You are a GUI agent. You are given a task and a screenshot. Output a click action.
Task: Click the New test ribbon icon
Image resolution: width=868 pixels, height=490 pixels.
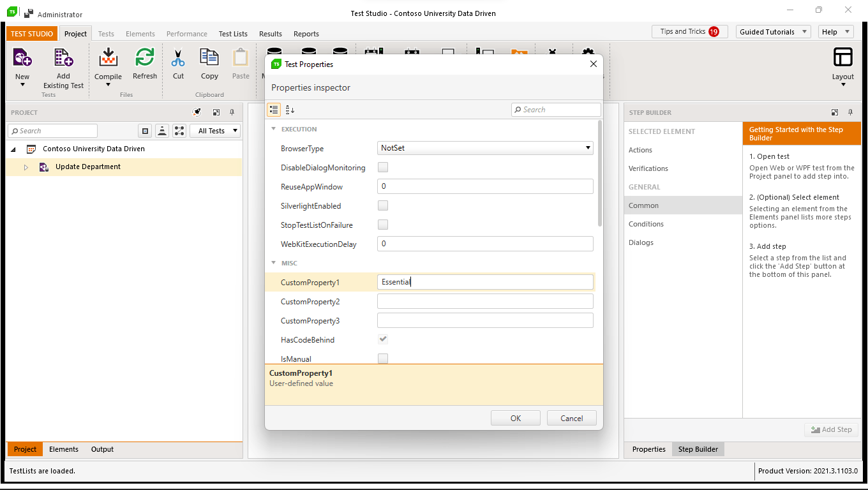click(x=22, y=57)
